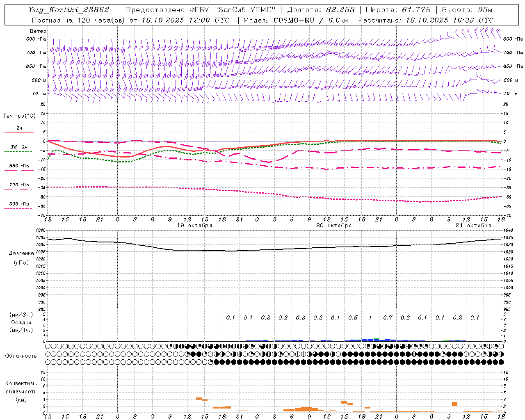Click the '19 октября' date label
The image size is (525, 420).
coord(194,226)
